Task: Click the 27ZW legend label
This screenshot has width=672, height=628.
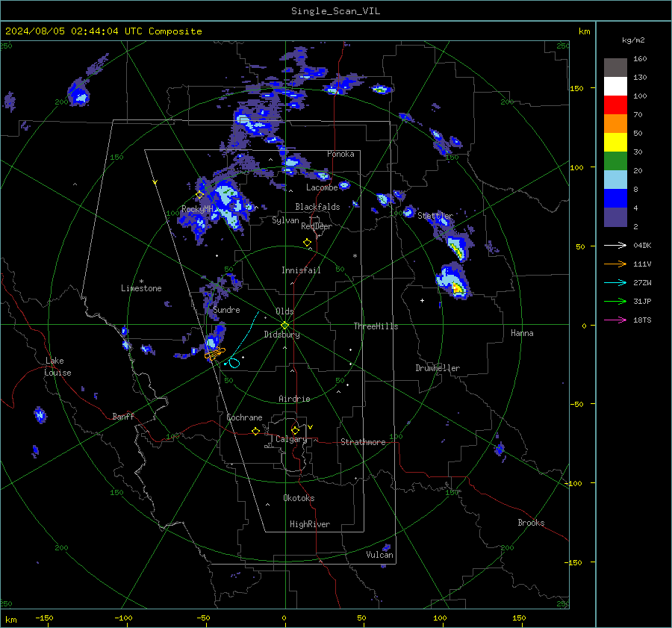Action: point(642,283)
